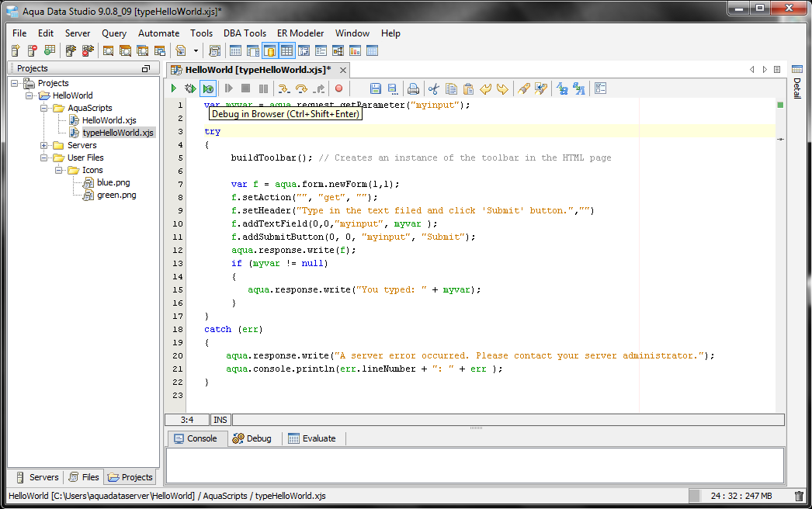Click the green Execute script button

(175, 88)
